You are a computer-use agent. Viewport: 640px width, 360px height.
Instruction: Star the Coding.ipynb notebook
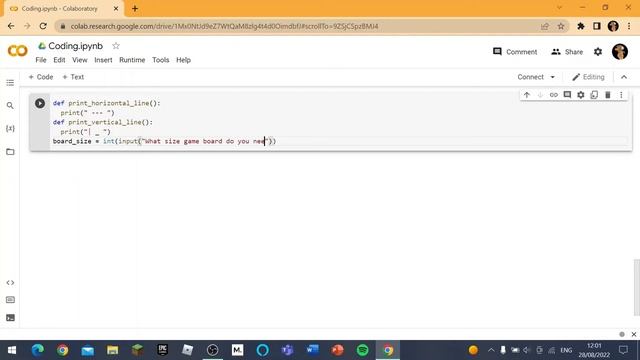click(116, 46)
